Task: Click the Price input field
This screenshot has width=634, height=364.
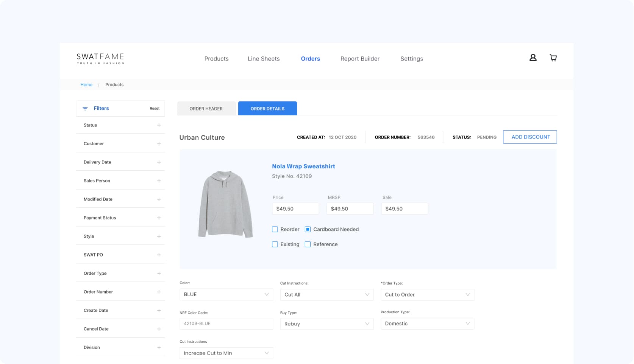Action: 295,209
